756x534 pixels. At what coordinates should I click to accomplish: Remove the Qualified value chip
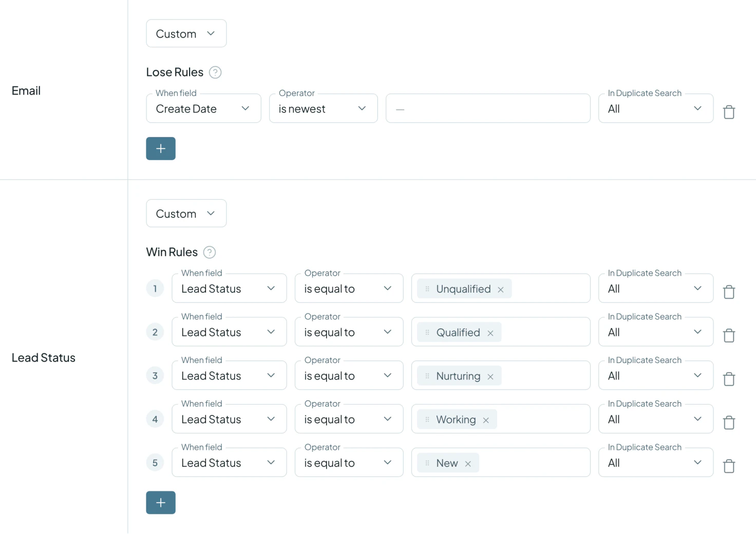490,333
